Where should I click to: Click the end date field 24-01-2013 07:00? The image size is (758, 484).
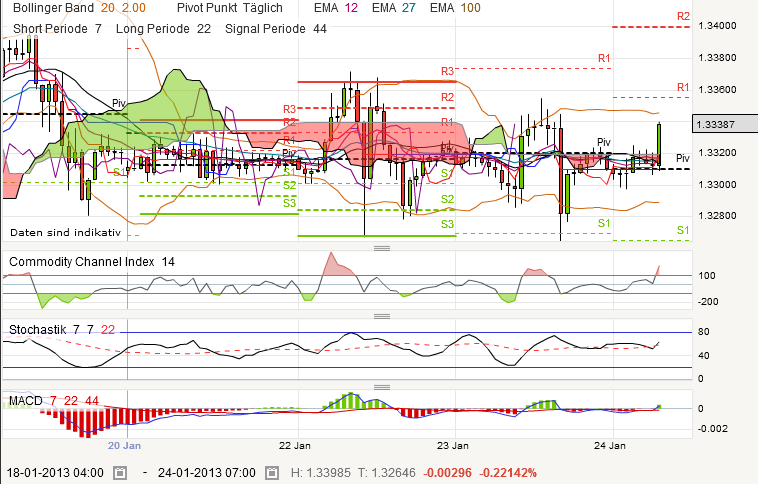pyautogui.click(x=207, y=472)
